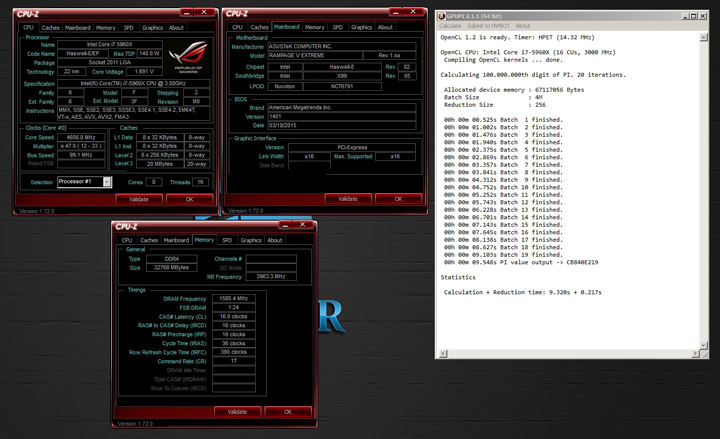
Task: Click PI value output line in GPUPI
Action: click(x=521, y=262)
